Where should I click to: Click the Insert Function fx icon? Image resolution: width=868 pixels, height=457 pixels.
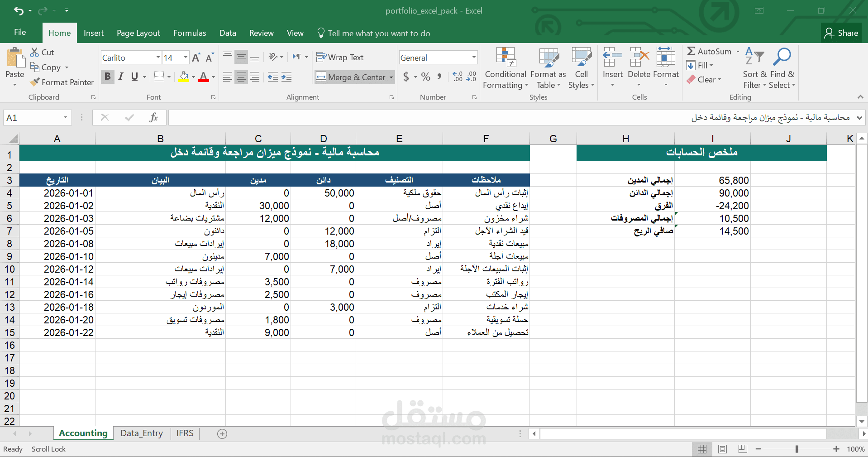click(154, 118)
